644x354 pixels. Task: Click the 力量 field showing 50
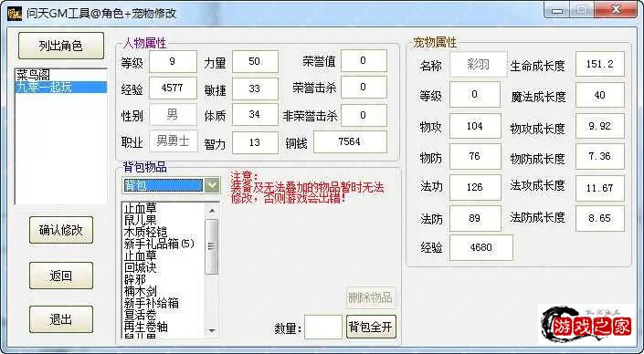point(255,61)
